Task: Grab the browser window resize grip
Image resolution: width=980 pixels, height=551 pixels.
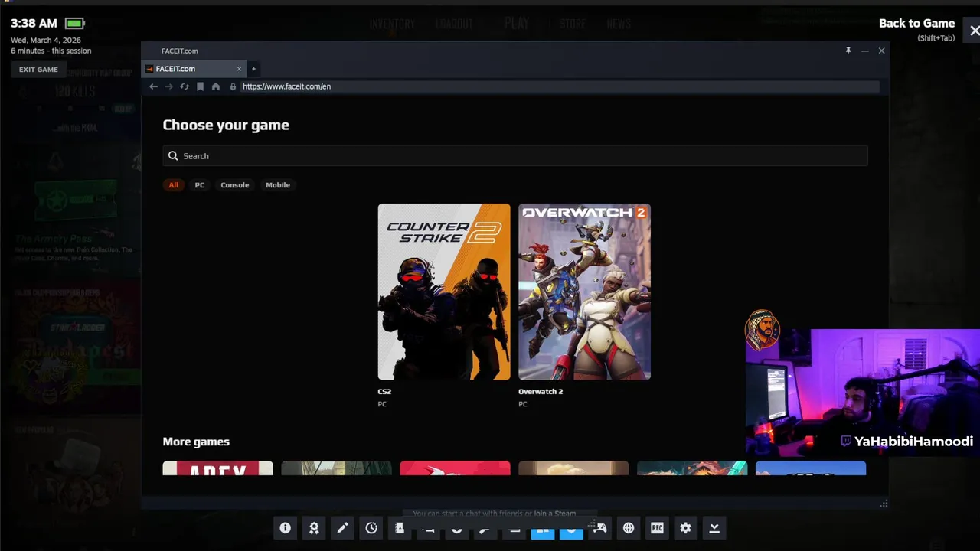Action: (884, 504)
